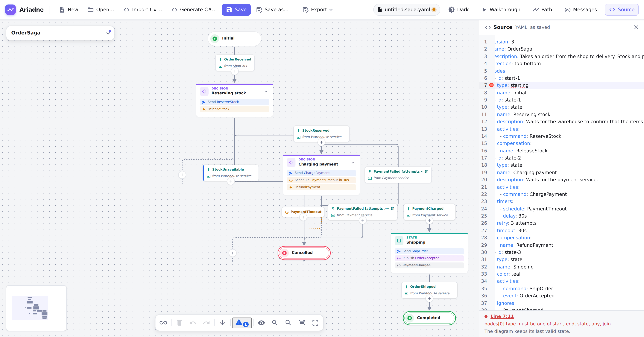Click the trash delete icon
Screen dimensions: 644x337
tap(179, 323)
